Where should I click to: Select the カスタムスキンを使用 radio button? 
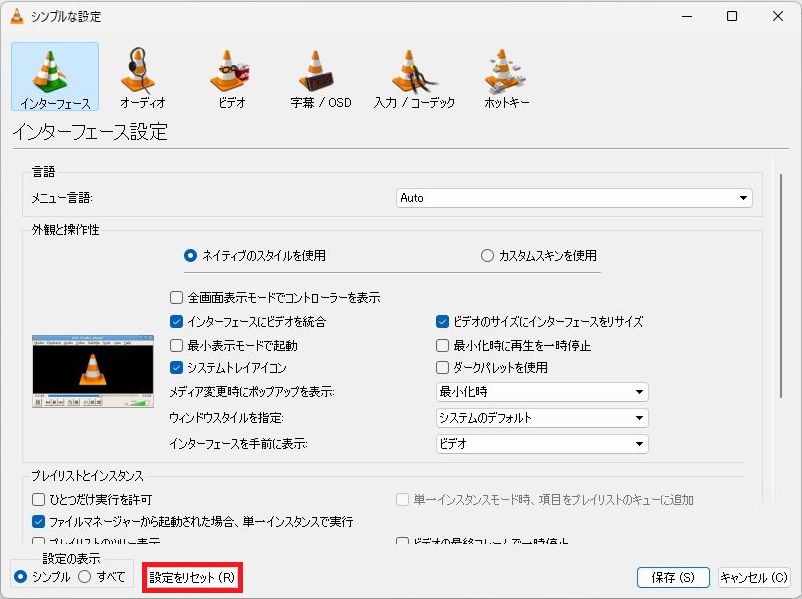coord(488,256)
